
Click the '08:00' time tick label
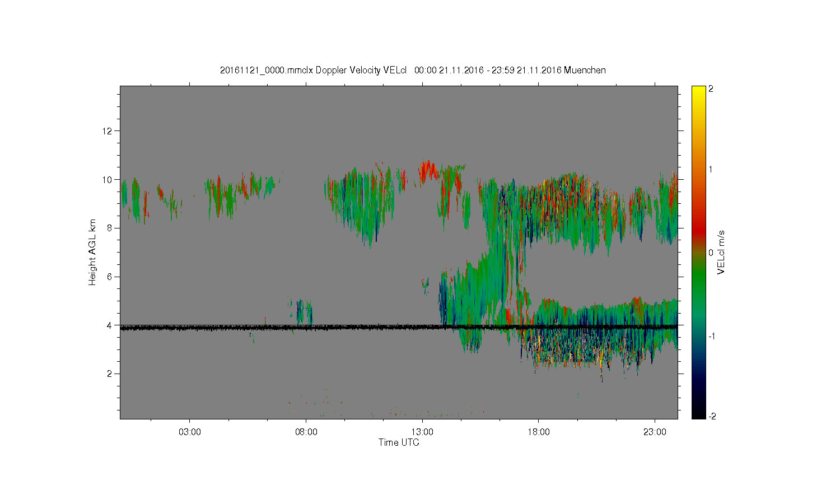pyautogui.click(x=306, y=432)
